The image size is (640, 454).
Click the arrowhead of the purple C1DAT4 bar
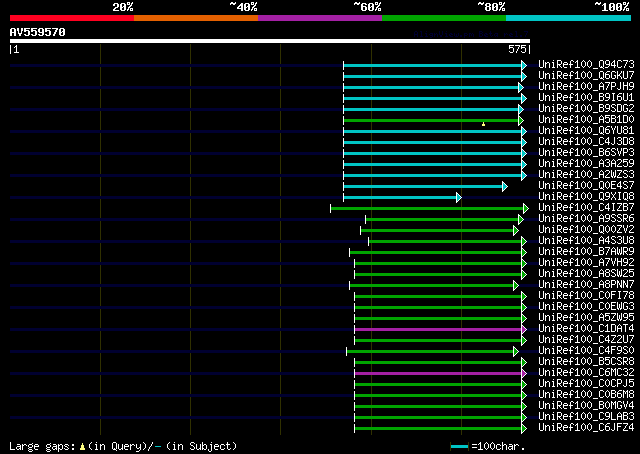524,329
